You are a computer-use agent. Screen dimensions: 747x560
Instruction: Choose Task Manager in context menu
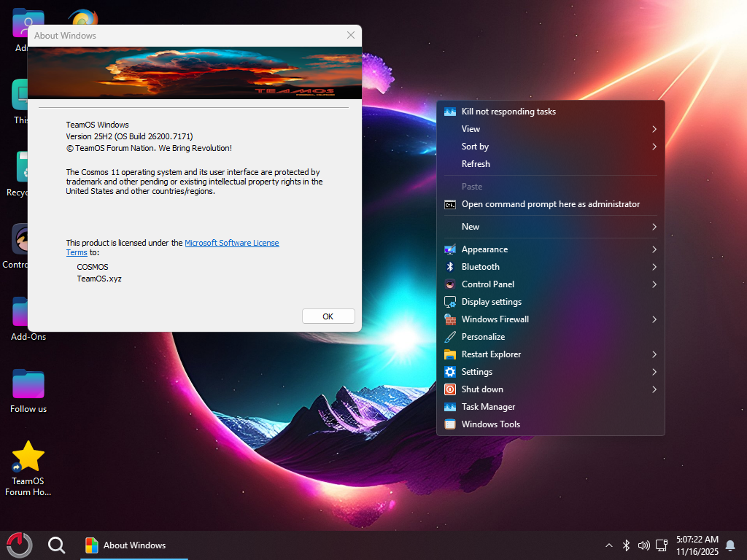pos(488,407)
